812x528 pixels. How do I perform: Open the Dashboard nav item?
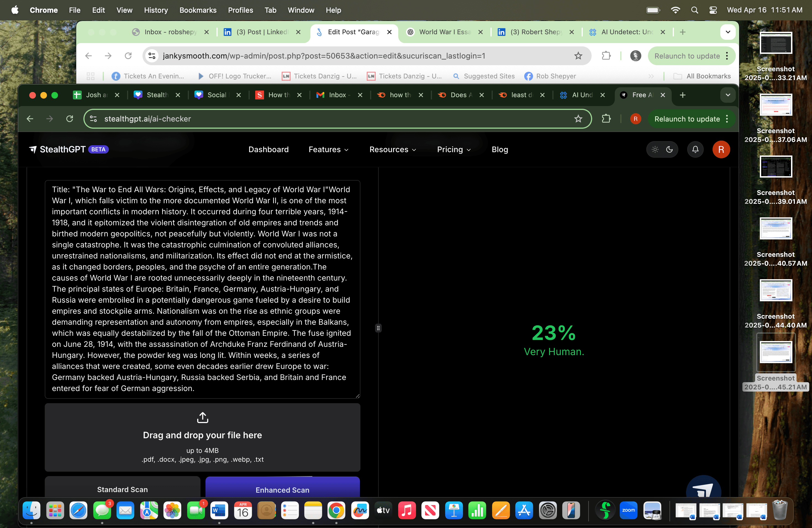coord(268,149)
